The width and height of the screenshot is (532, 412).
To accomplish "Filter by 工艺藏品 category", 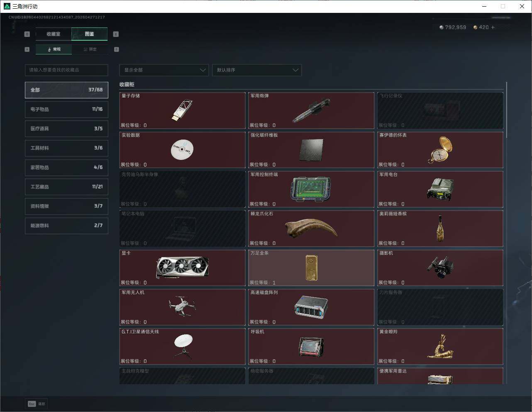I will point(66,187).
